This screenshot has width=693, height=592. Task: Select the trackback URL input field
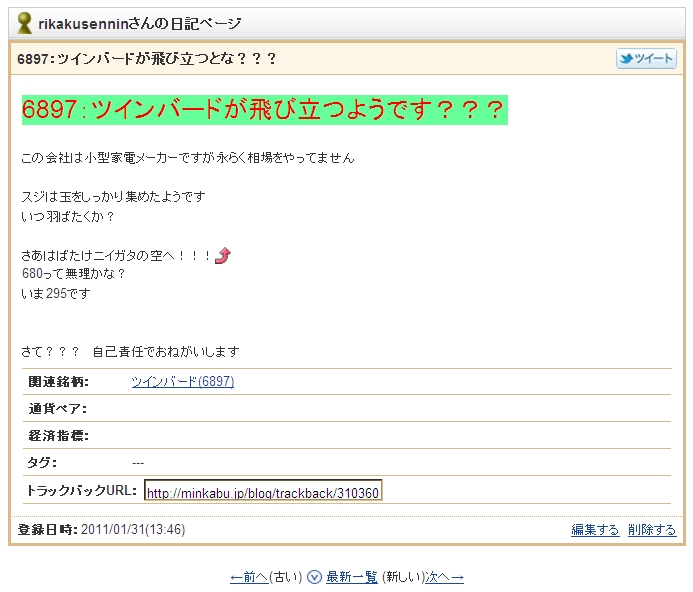click(263, 490)
